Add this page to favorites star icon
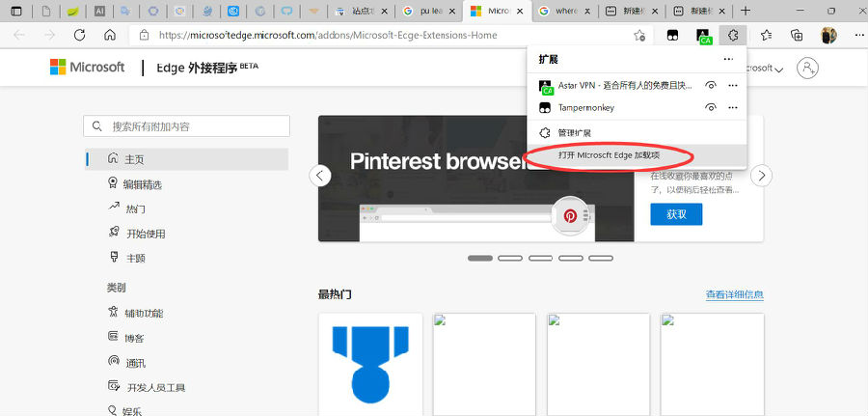This screenshot has width=868, height=416. click(639, 36)
